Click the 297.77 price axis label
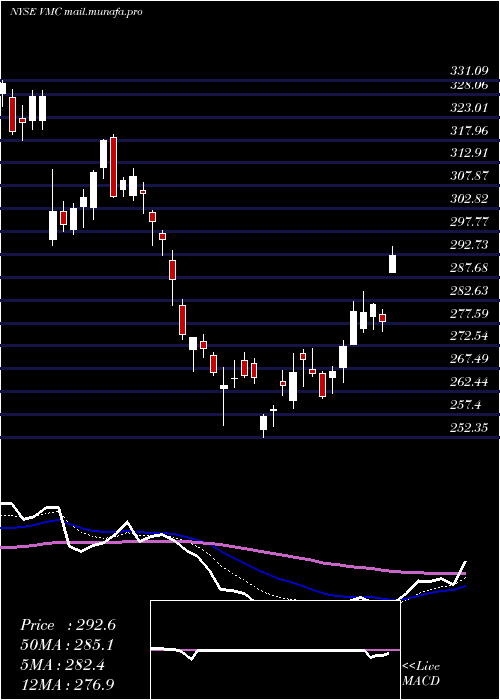This screenshot has height=700, width=500. click(x=469, y=222)
